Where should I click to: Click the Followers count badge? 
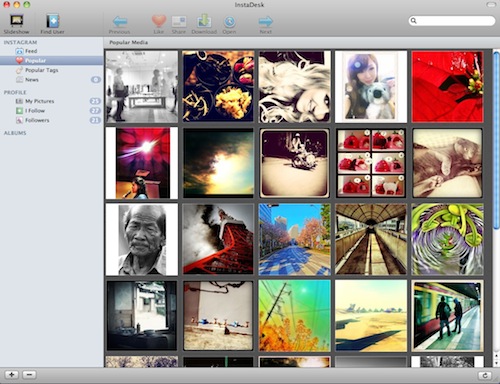pos(95,120)
